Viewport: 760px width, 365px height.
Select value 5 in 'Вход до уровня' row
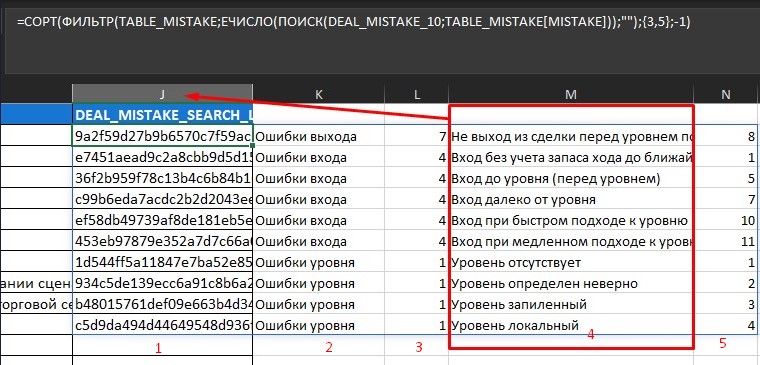(726, 178)
